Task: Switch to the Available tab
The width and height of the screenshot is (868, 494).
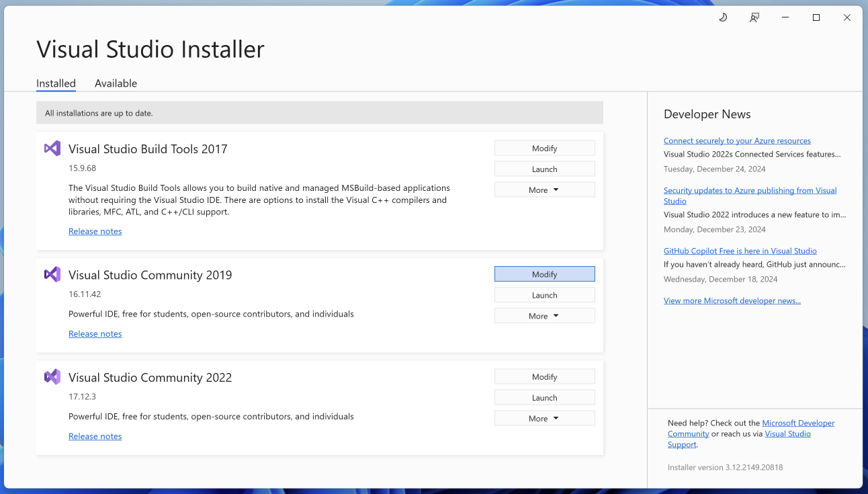Action: (116, 83)
